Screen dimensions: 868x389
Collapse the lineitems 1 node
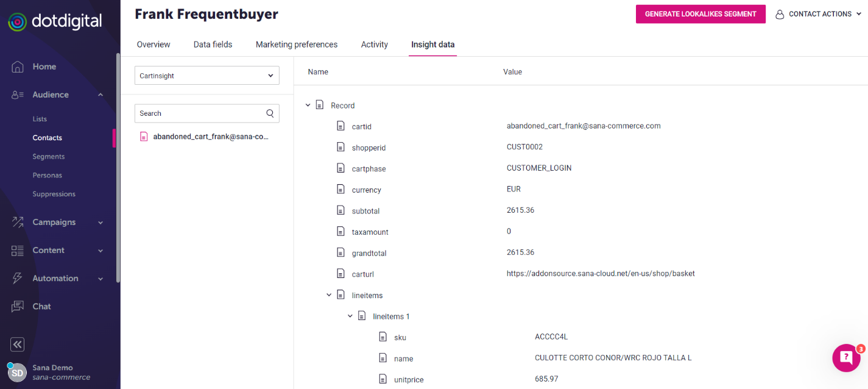350,316
